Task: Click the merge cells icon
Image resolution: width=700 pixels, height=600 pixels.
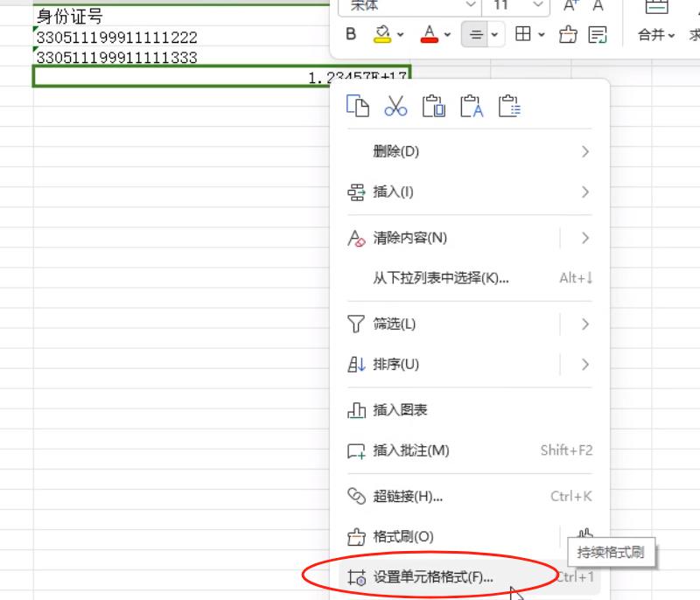Action: click(657, 6)
